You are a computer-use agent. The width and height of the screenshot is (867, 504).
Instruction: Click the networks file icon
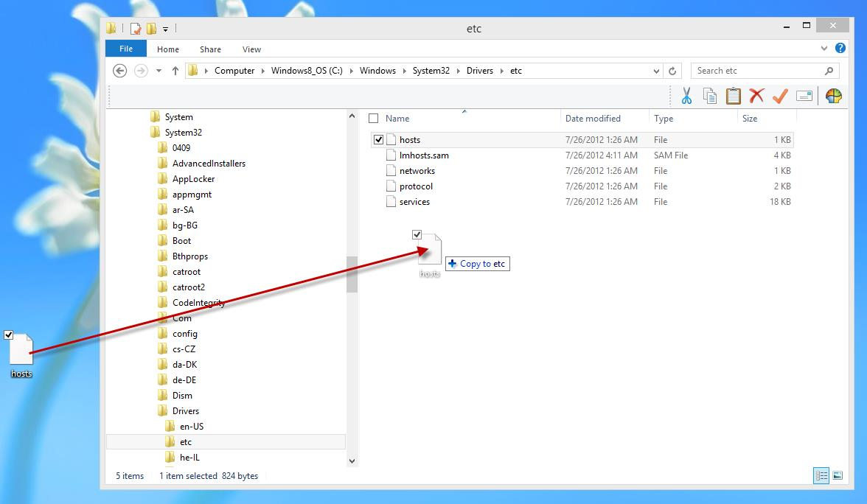391,171
